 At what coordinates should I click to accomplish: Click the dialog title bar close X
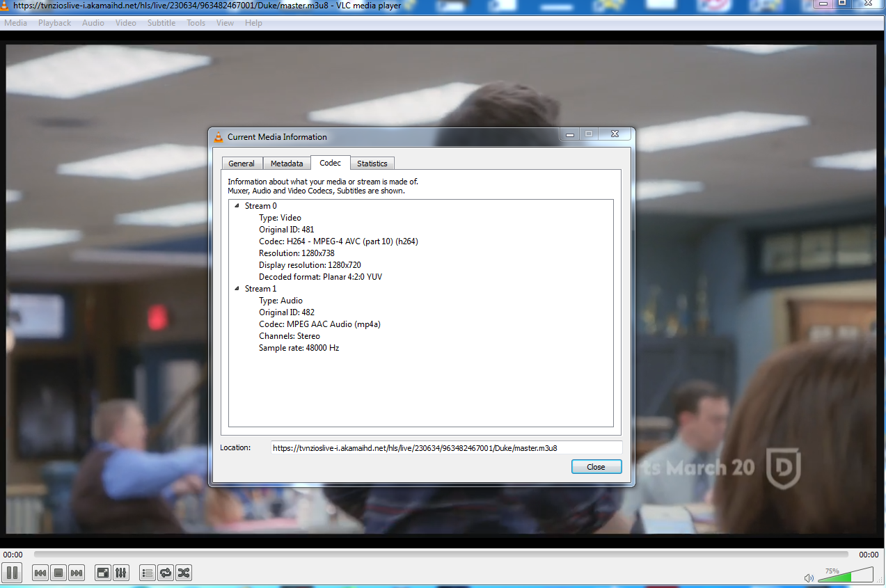(615, 134)
